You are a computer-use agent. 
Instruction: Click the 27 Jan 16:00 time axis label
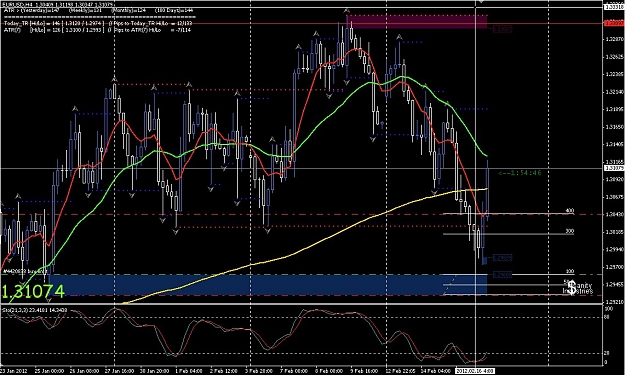pyautogui.click(x=120, y=371)
